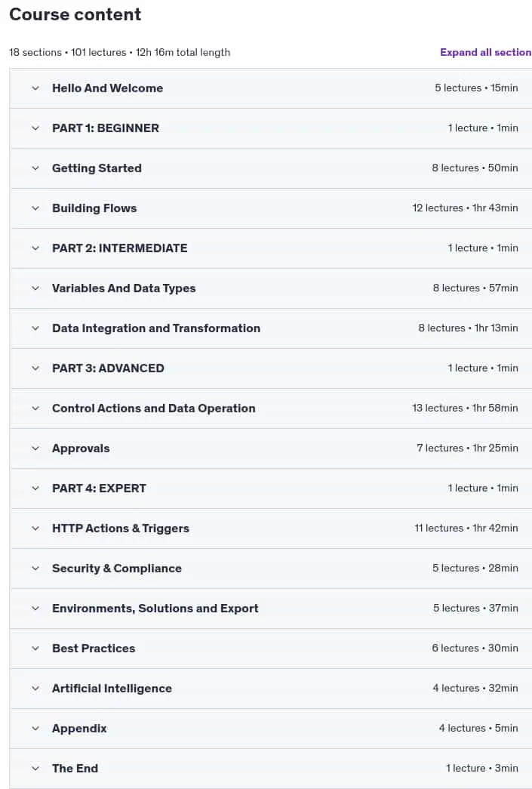Screen dimensions: 532x789
Task: Open the Best Practices section title
Action: click(94, 648)
